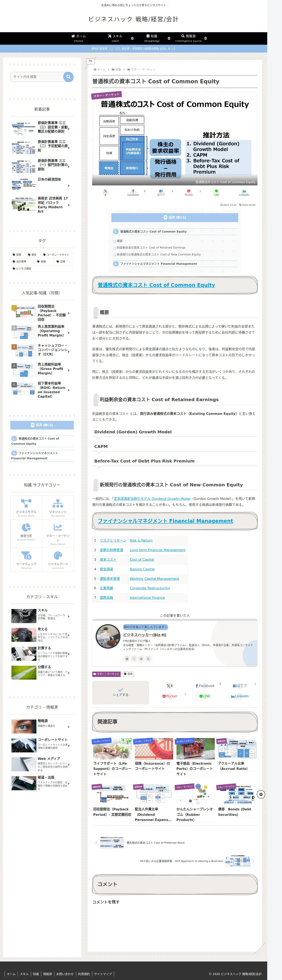
Task: Expand the CAPM section heading
Action: pos(175,446)
